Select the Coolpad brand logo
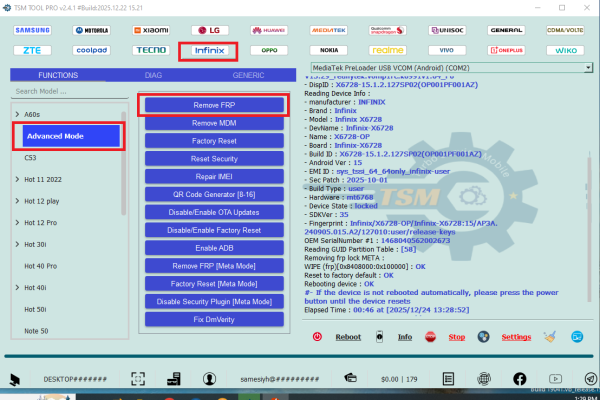Viewport: 600px width, 400px height. [x=91, y=50]
